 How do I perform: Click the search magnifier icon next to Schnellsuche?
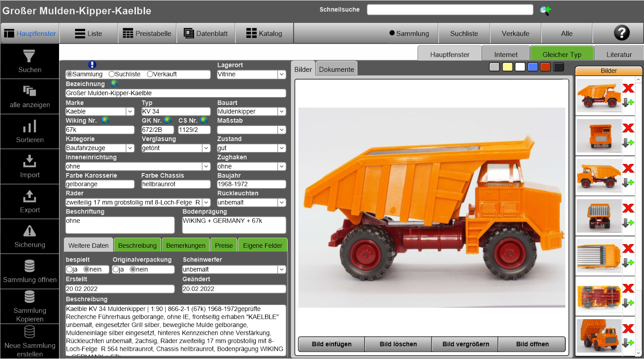(545, 10)
